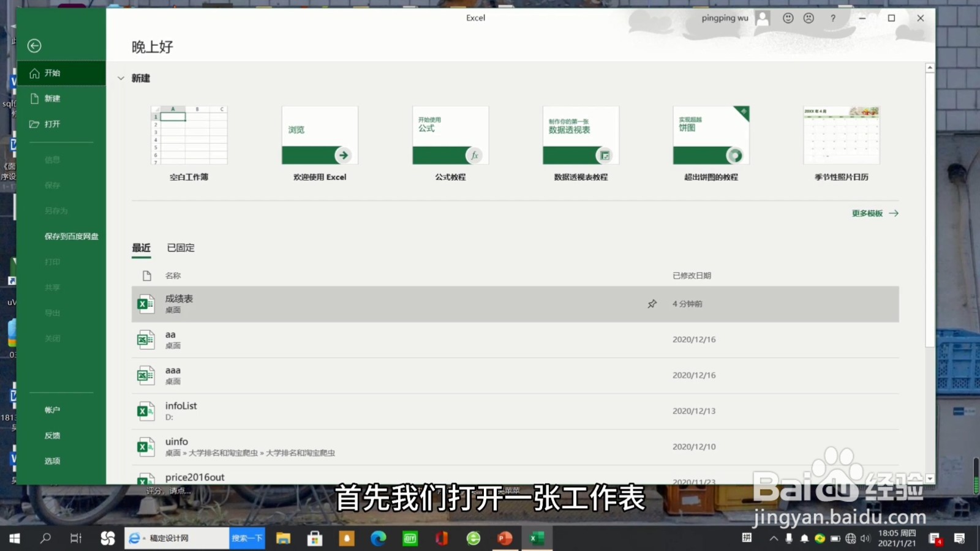Select 打开 in the sidebar
Screen dimensions: 980x551
(52, 124)
